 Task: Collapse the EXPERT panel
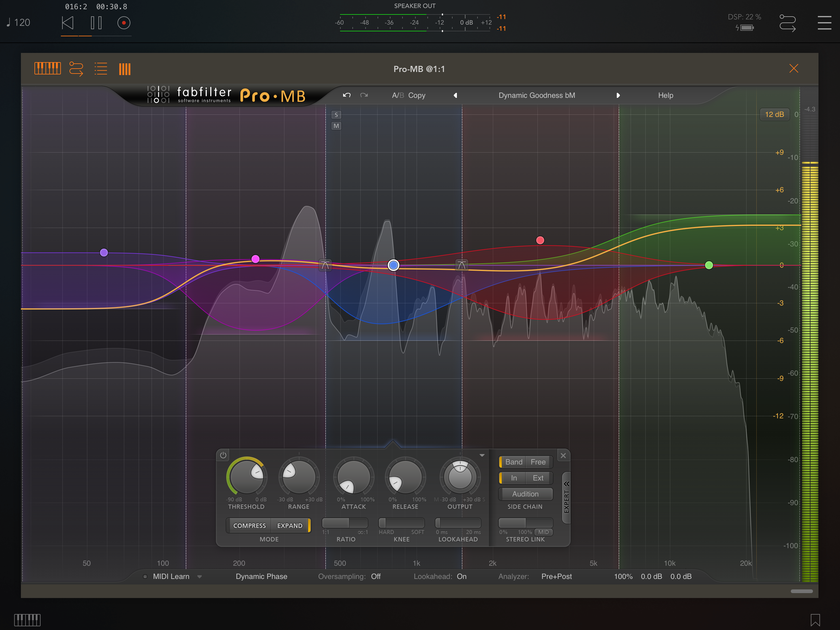click(x=566, y=498)
